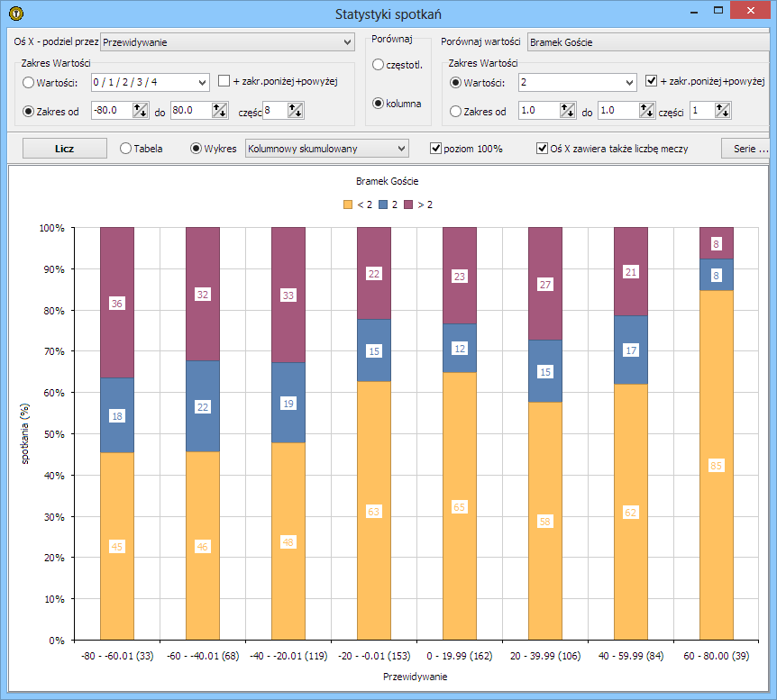Click the right Zakres od 1.0 input field
Viewport: 777px width, 700px height.
click(539, 111)
